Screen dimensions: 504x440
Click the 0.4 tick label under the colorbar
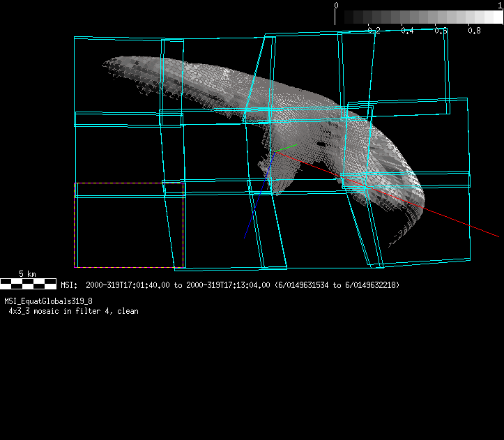click(407, 31)
